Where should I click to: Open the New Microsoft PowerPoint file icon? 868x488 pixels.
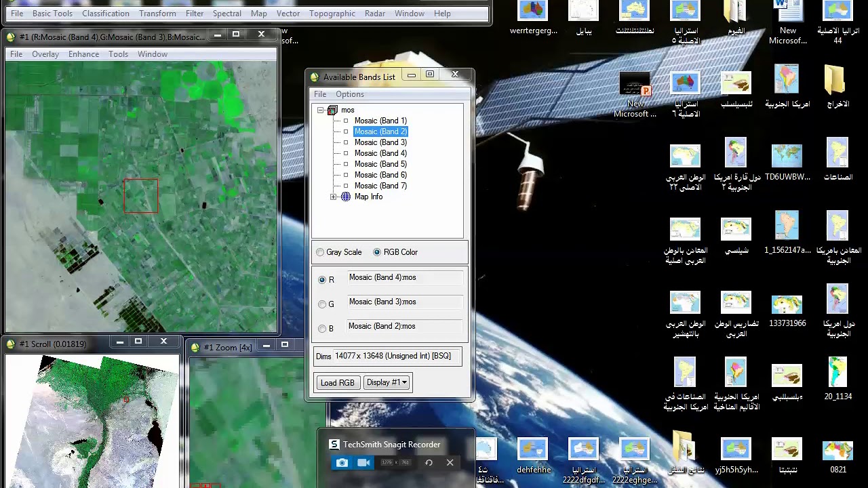(635, 84)
